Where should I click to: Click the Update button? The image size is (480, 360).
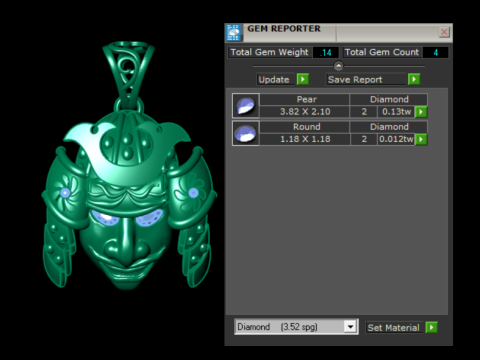[275, 79]
